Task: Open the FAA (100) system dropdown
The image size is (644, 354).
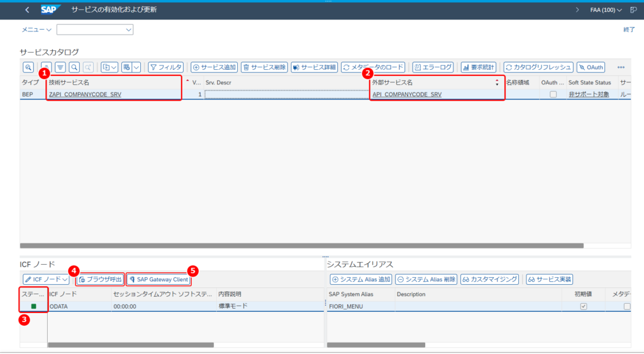Action: coord(606,10)
